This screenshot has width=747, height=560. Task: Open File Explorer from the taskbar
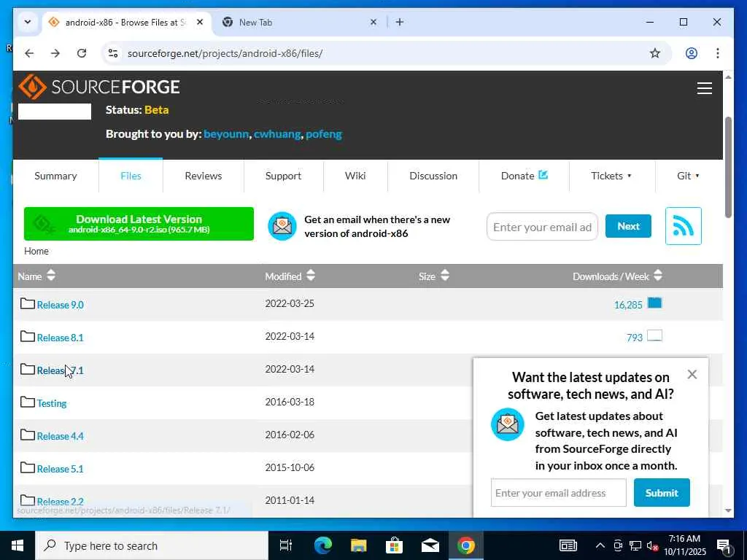[x=359, y=545]
